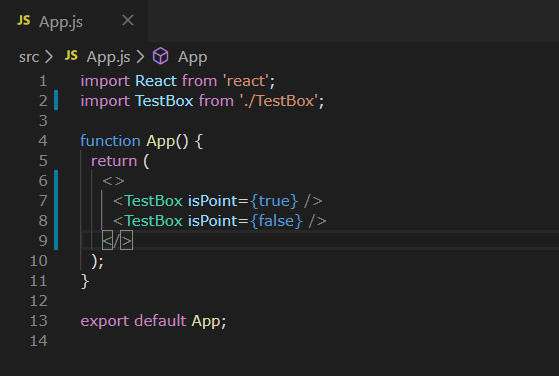The image size is (559, 376).
Task: Expand the chevron after App.js breadcrumb
Action: [x=140, y=57]
